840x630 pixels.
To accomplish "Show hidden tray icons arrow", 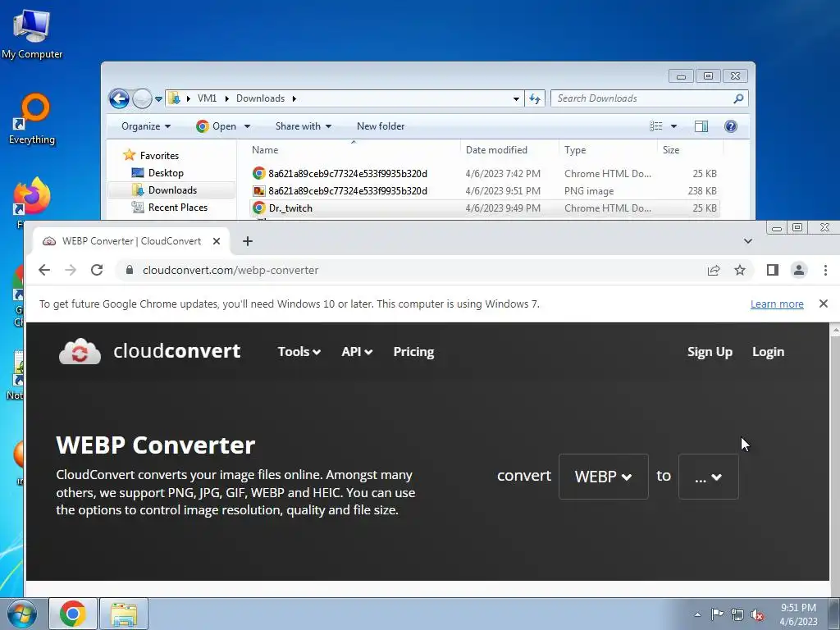I will pos(697,615).
